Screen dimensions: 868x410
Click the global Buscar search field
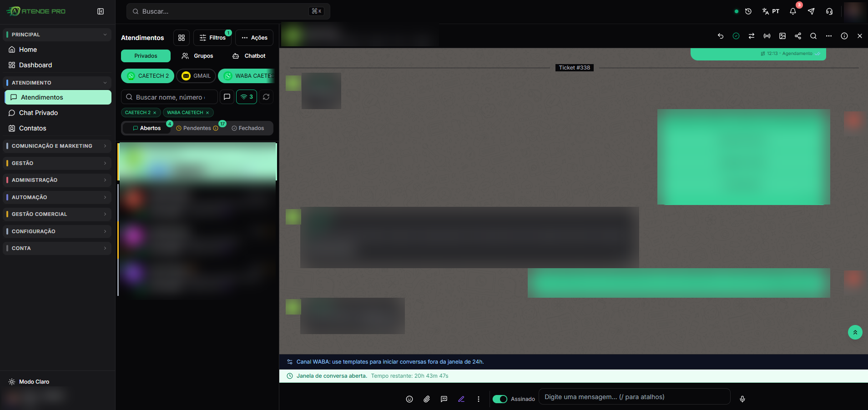(x=228, y=11)
